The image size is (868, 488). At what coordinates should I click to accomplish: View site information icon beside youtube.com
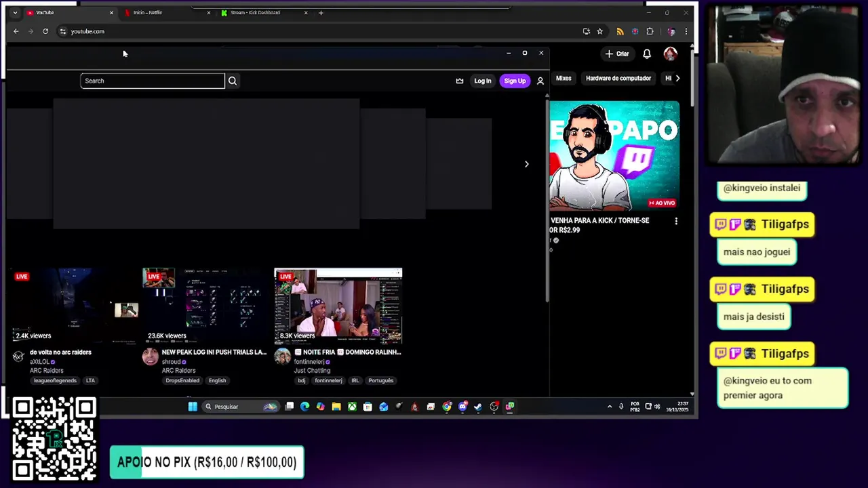point(62,31)
